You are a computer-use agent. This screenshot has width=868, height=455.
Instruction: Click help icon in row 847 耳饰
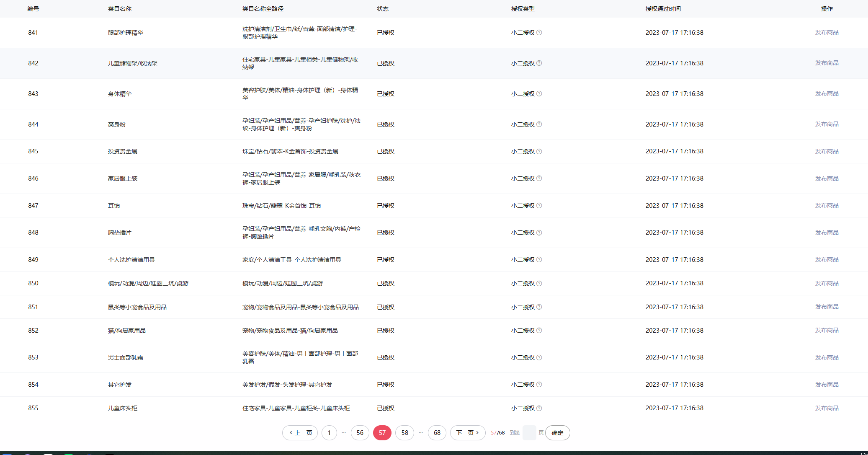pos(539,206)
